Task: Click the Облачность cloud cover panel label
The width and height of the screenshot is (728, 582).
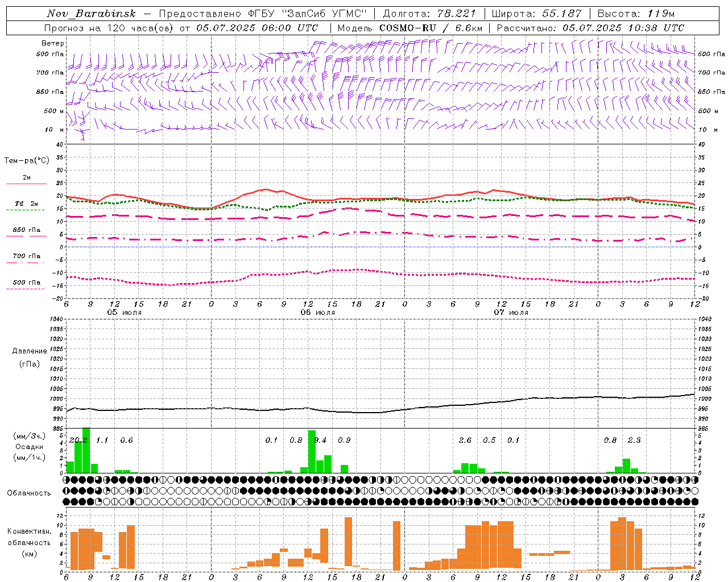Action: (29, 493)
